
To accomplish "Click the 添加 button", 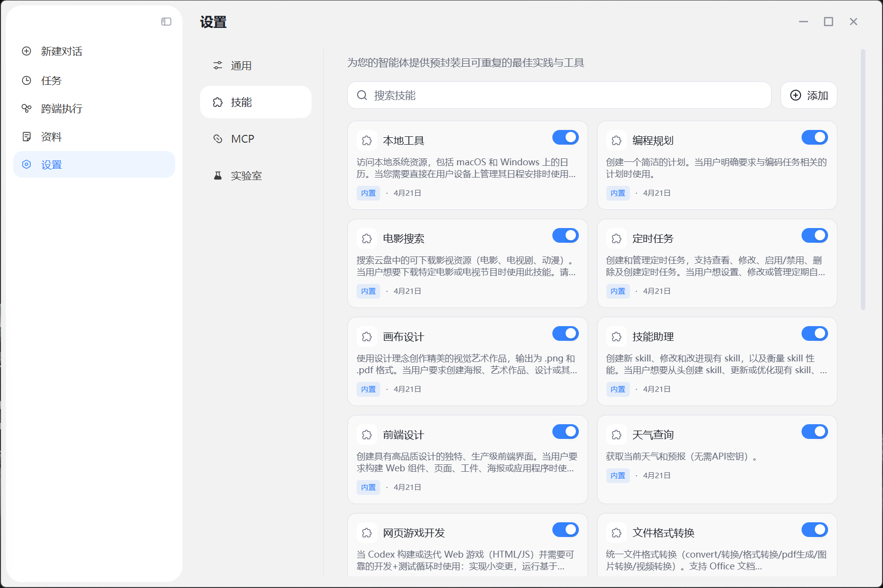I will point(808,95).
